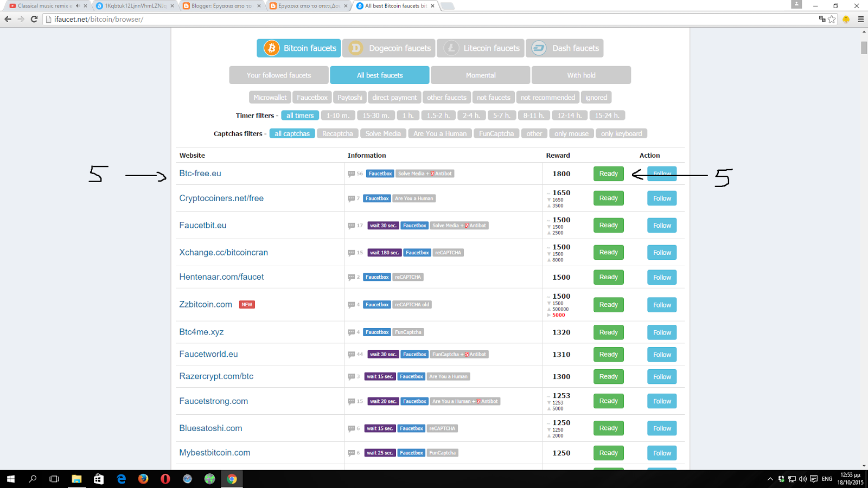
Task: Open comments icon for Bluesatoshi.com
Action: coord(351,428)
